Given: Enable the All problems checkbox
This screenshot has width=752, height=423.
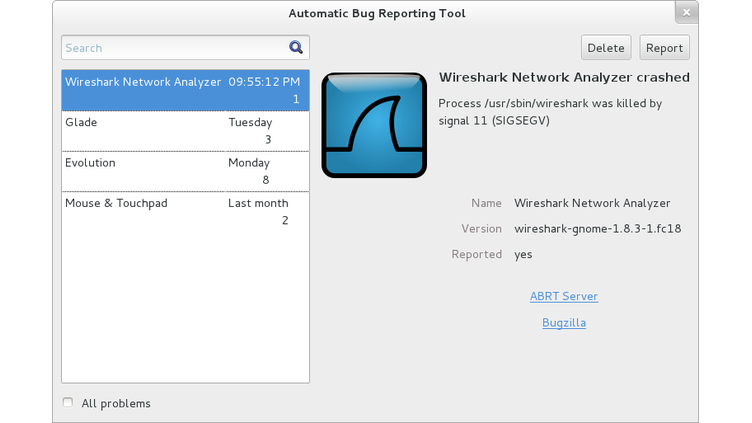Looking at the screenshot, I should click(68, 402).
